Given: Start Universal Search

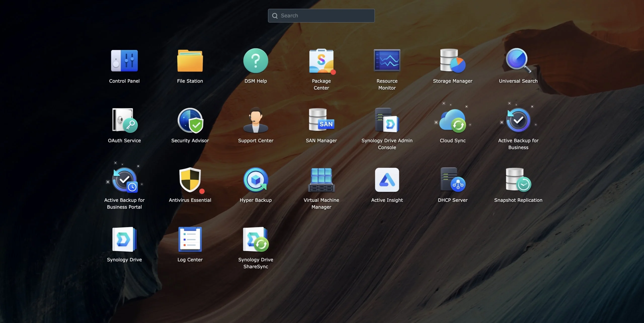Looking at the screenshot, I should click(x=518, y=61).
